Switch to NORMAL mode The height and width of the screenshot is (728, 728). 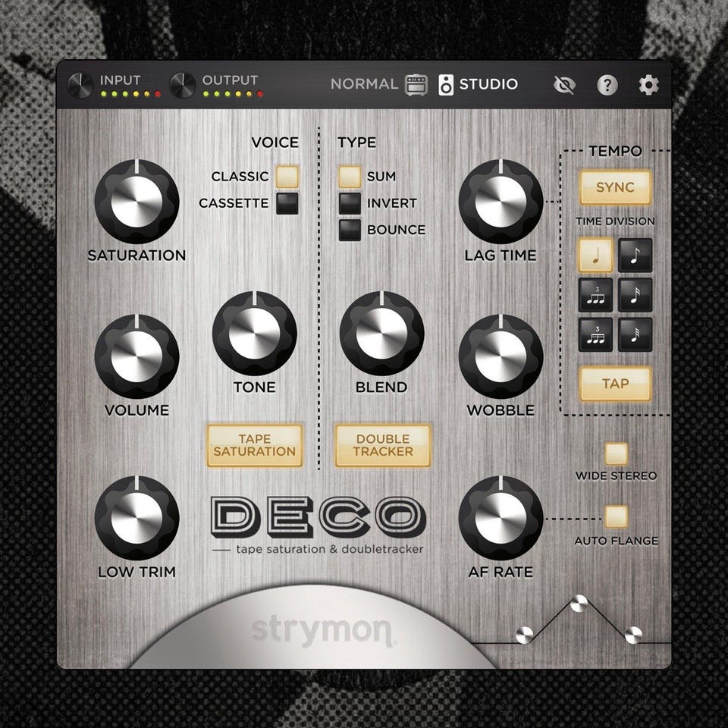click(365, 84)
